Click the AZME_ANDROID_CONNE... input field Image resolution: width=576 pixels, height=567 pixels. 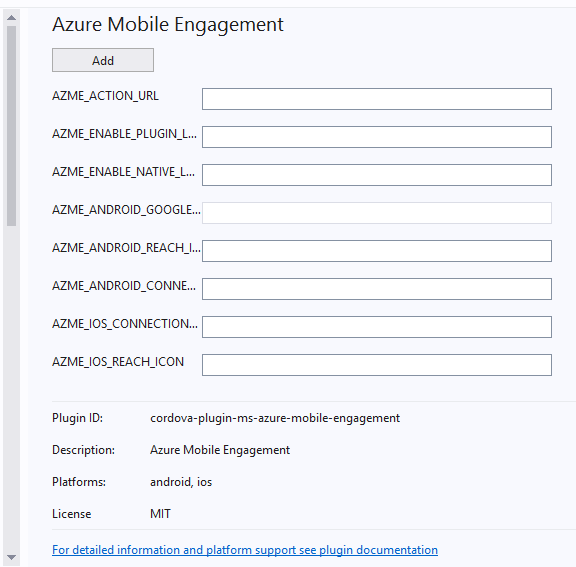pyautogui.click(x=377, y=289)
